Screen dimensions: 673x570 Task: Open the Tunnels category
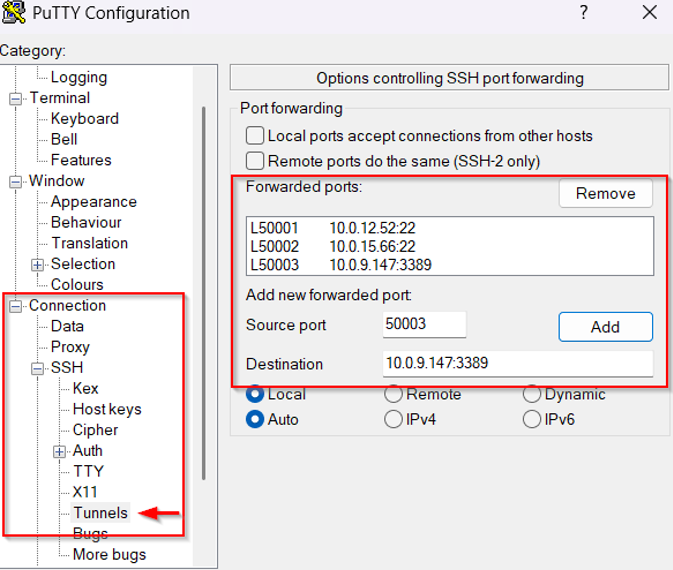tap(100, 513)
